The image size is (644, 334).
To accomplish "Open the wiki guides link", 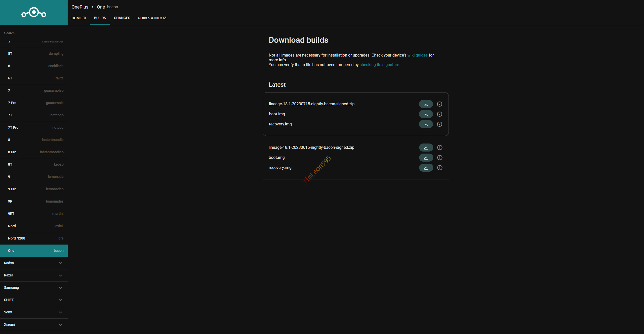I will click(417, 55).
